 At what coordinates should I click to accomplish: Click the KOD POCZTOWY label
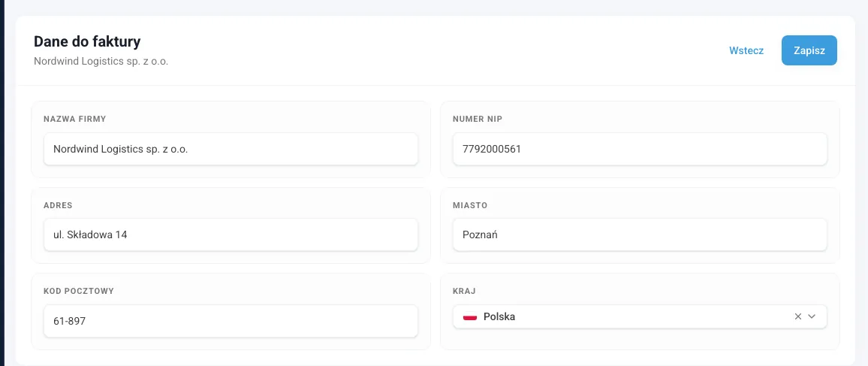(x=79, y=292)
